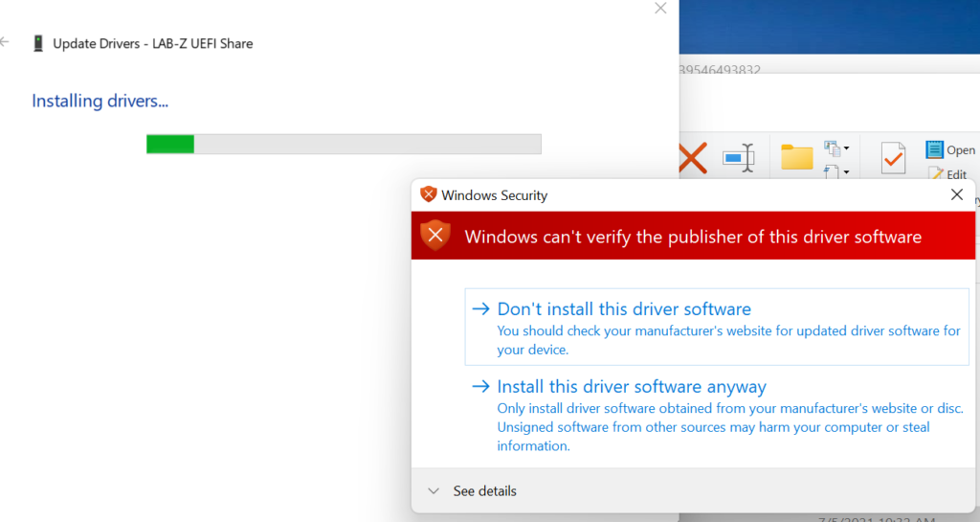The image size is (980, 522).
Task: Click the warning text about unverified publisher
Action: [693, 237]
